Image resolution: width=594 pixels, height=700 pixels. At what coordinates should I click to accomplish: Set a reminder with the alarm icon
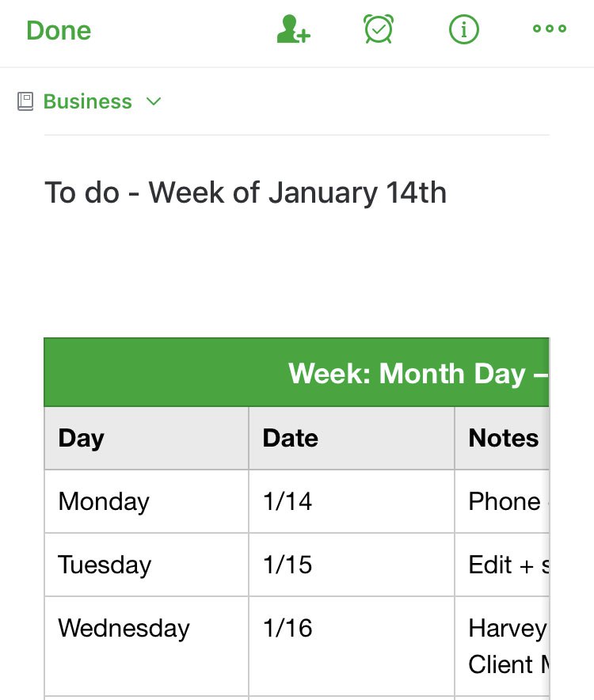[x=379, y=30]
